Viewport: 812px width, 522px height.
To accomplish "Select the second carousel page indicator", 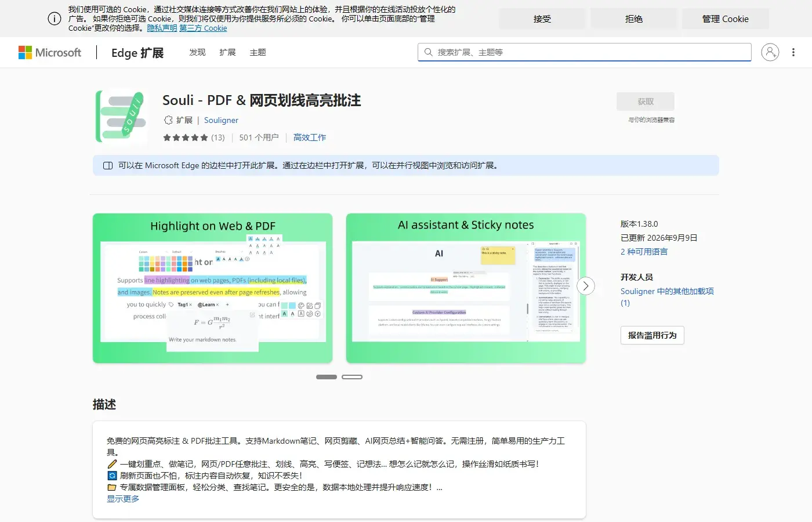I will pos(352,377).
